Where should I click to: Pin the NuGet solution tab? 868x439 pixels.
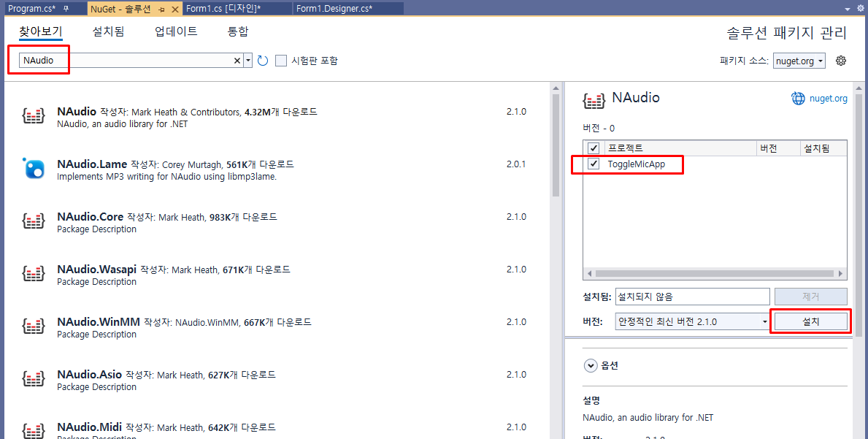tap(161, 9)
